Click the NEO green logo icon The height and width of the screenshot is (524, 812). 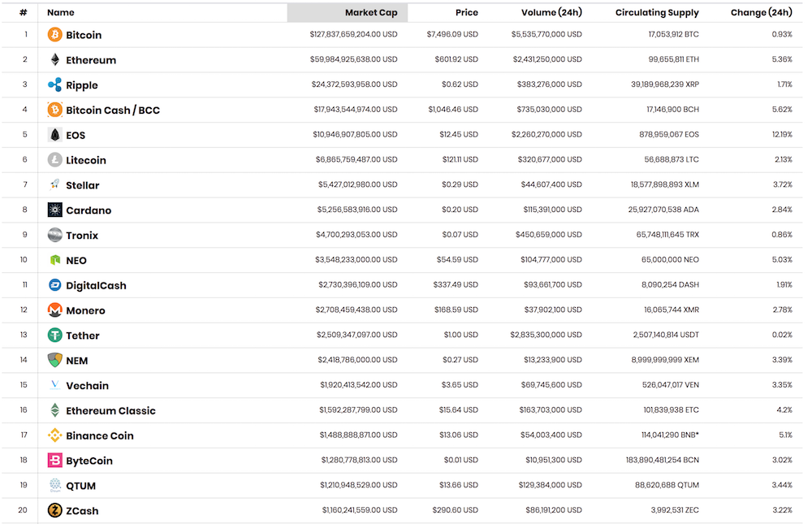[x=55, y=260]
